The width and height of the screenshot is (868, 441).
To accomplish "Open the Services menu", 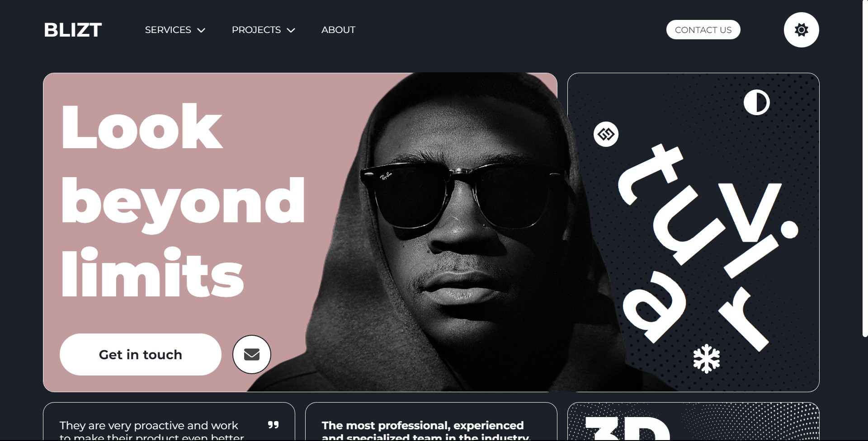I will pos(175,30).
